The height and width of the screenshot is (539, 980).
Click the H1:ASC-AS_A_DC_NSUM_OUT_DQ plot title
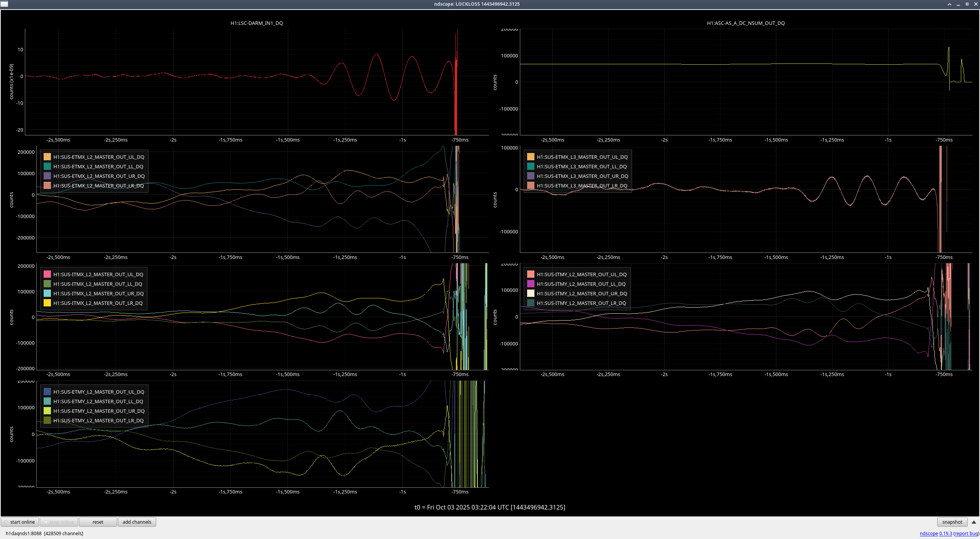pos(745,23)
